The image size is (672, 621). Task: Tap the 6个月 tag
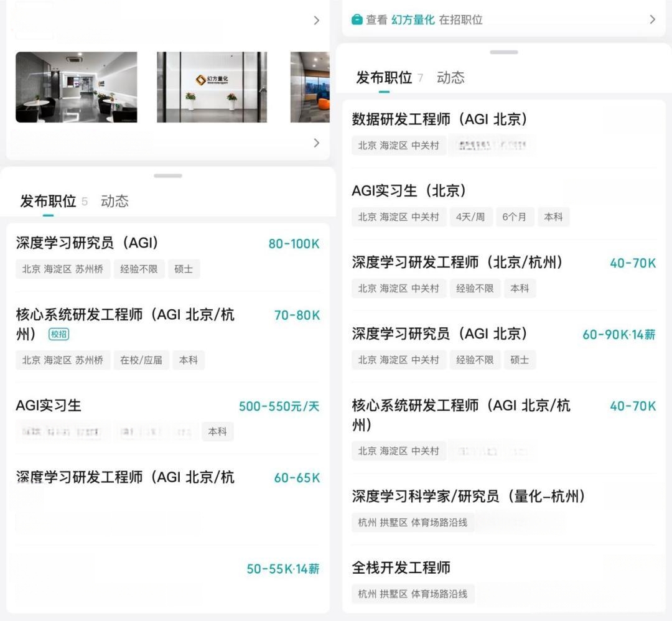pyautogui.click(x=515, y=217)
